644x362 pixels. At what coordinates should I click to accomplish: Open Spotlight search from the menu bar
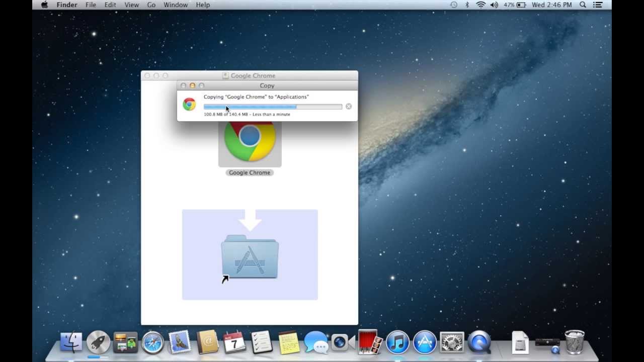pyautogui.click(x=582, y=5)
